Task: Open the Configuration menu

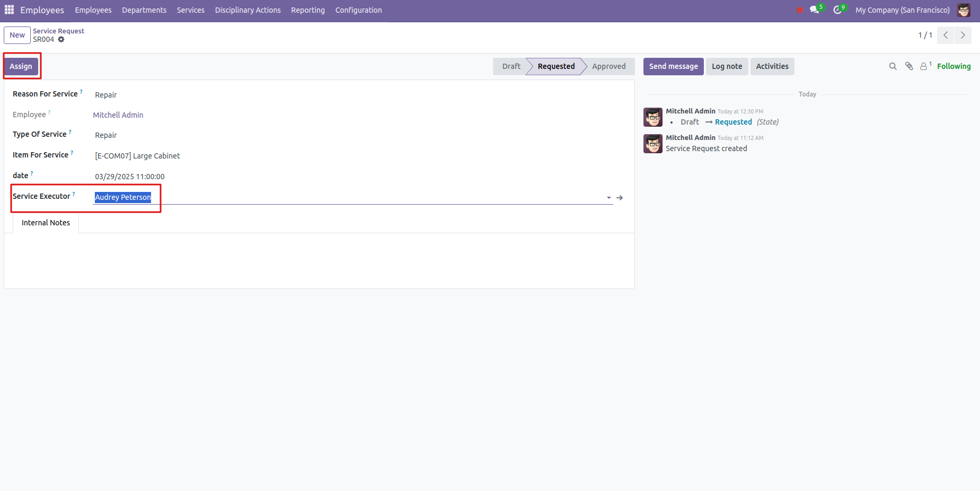Action: pyautogui.click(x=358, y=10)
